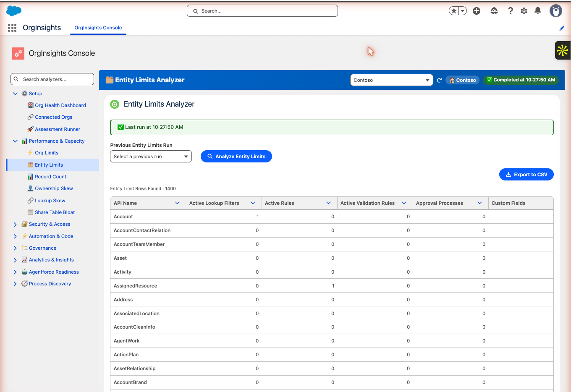Expand the Governance section
This screenshot has width=571, height=392.
[x=15, y=248]
